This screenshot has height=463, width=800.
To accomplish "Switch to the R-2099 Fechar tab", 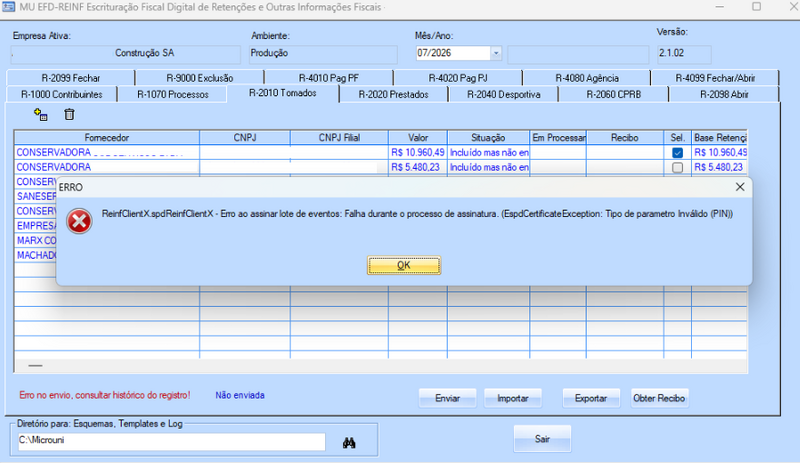I will [71, 78].
